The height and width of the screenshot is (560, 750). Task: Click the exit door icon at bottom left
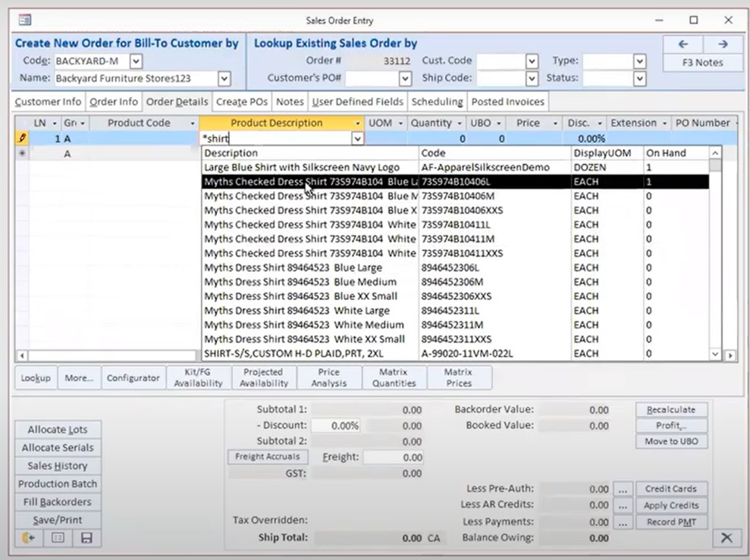pyautogui.click(x=29, y=538)
